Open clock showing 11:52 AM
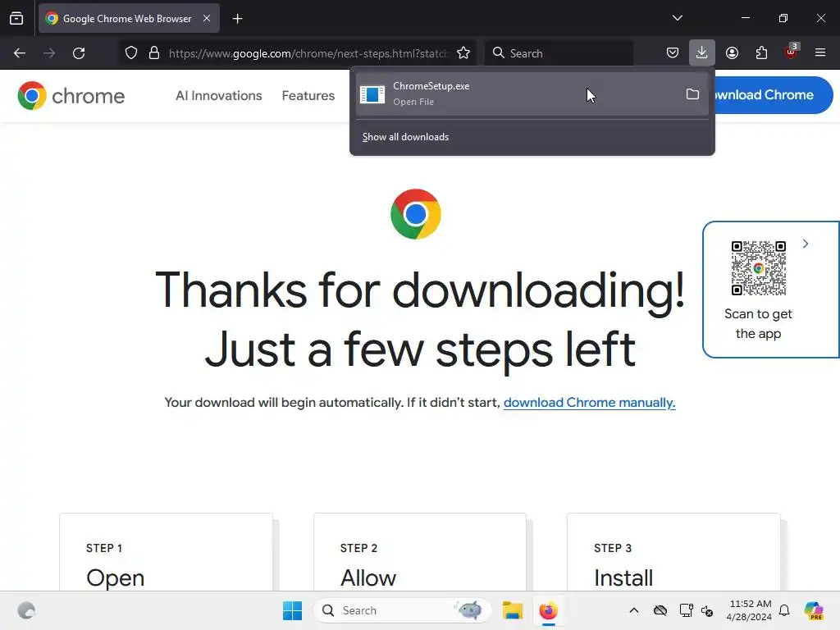The image size is (840, 630). pos(749,610)
